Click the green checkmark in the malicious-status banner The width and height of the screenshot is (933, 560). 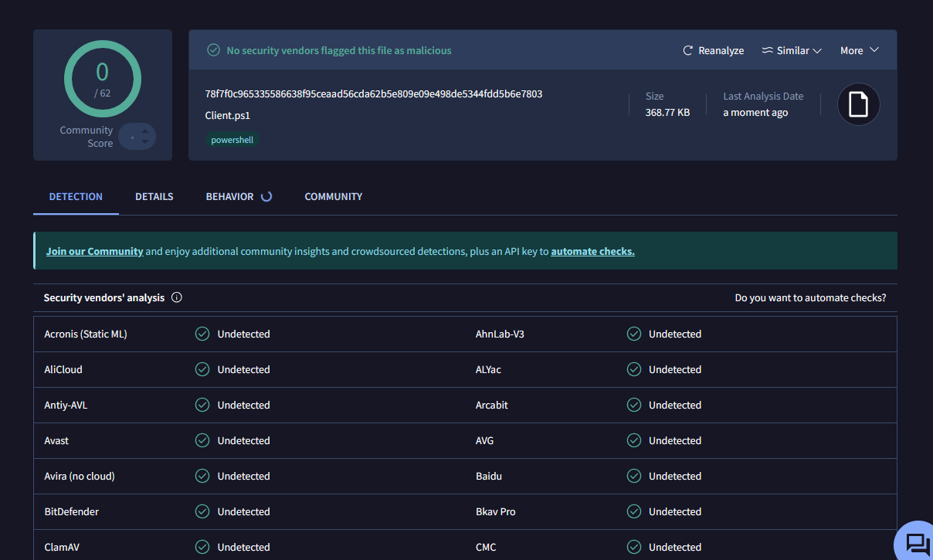pos(212,49)
